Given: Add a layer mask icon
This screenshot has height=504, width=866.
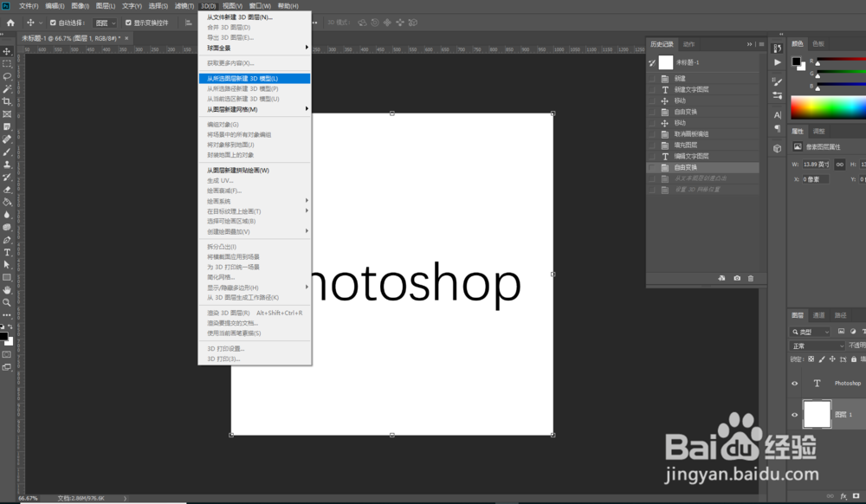Looking at the screenshot, I should 856,496.
